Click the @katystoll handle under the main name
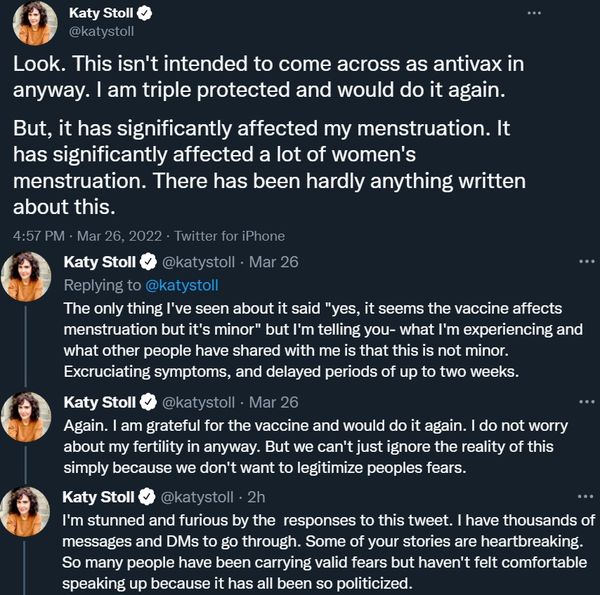Viewport: 600px width, 595px height. [x=101, y=31]
